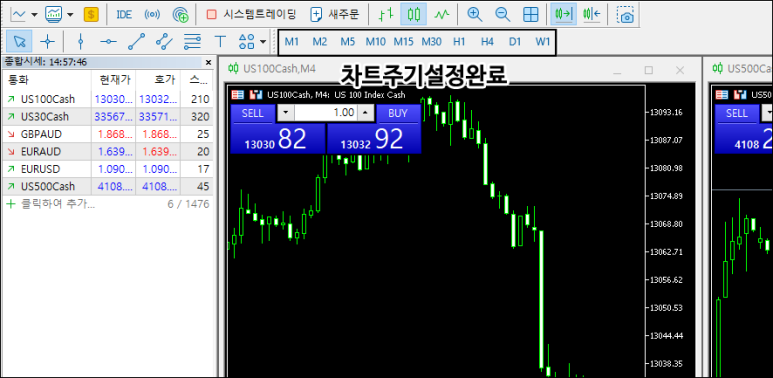Toggle 시스템트레이딩 algo trading button
The width and height of the screenshot is (773, 378).
click(x=251, y=14)
